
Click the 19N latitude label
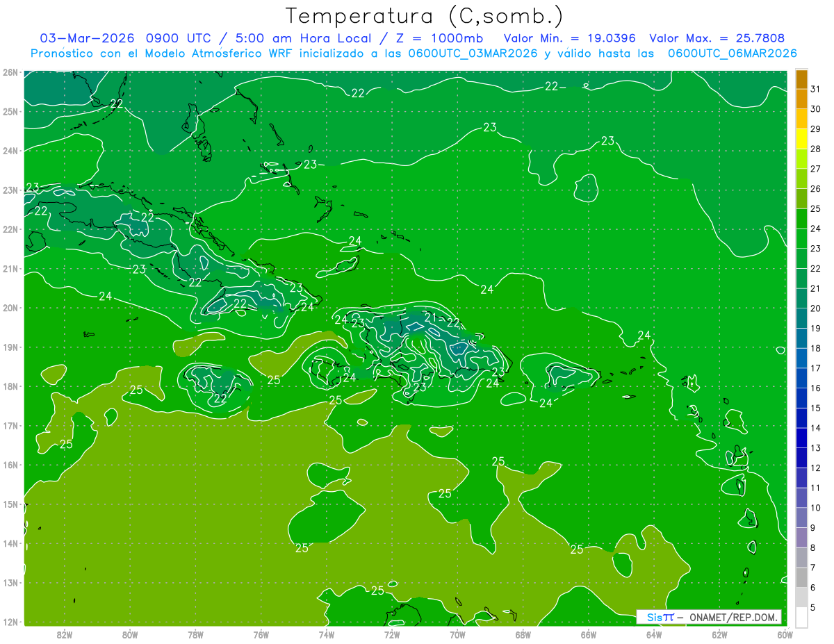click(x=10, y=347)
